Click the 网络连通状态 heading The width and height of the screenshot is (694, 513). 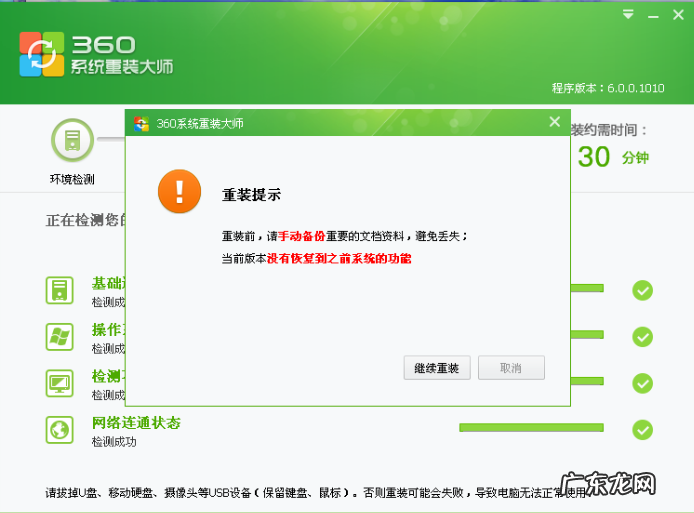click(136, 423)
